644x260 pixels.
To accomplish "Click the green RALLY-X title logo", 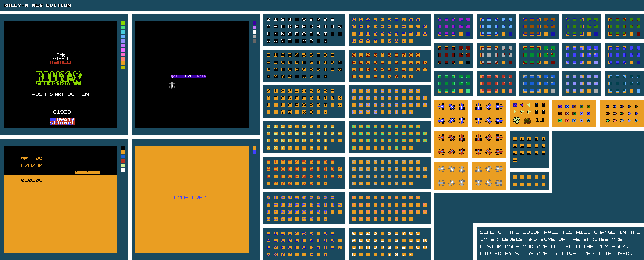I will tap(58, 78).
